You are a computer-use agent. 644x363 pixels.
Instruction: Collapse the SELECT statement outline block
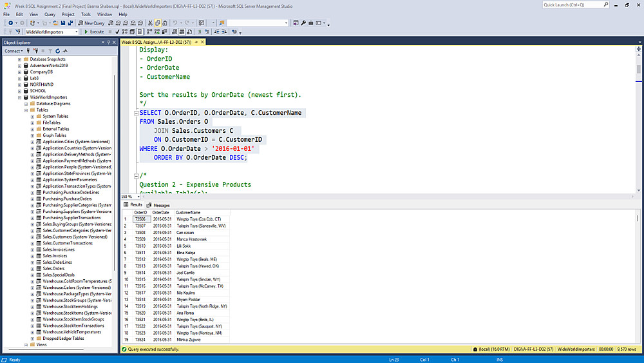click(136, 113)
